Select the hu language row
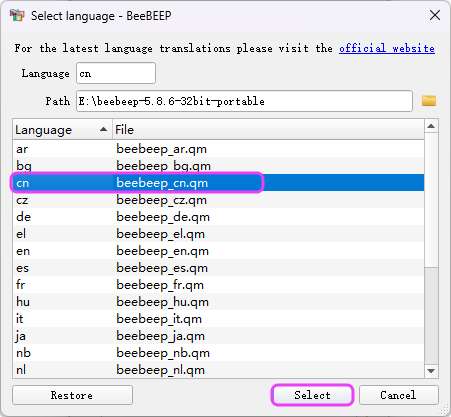 click(219, 302)
